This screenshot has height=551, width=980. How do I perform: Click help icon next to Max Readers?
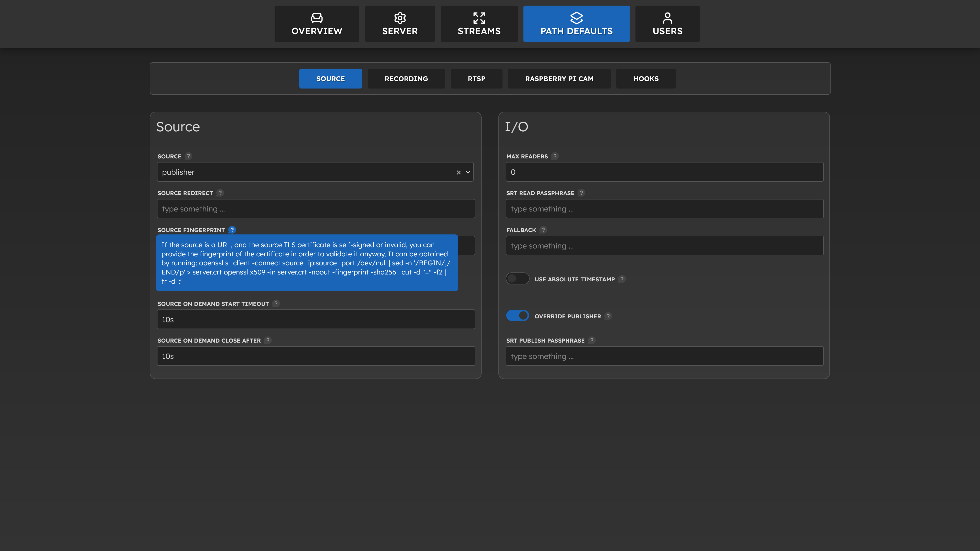click(x=555, y=156)
